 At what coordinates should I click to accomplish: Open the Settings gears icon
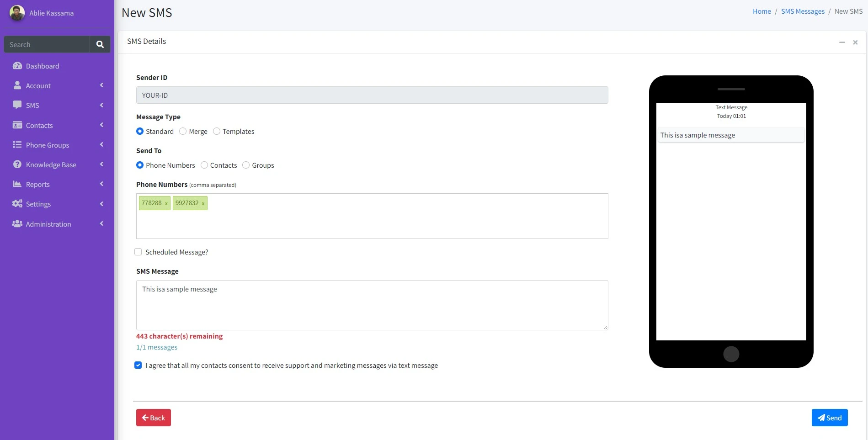coord(17,204)
